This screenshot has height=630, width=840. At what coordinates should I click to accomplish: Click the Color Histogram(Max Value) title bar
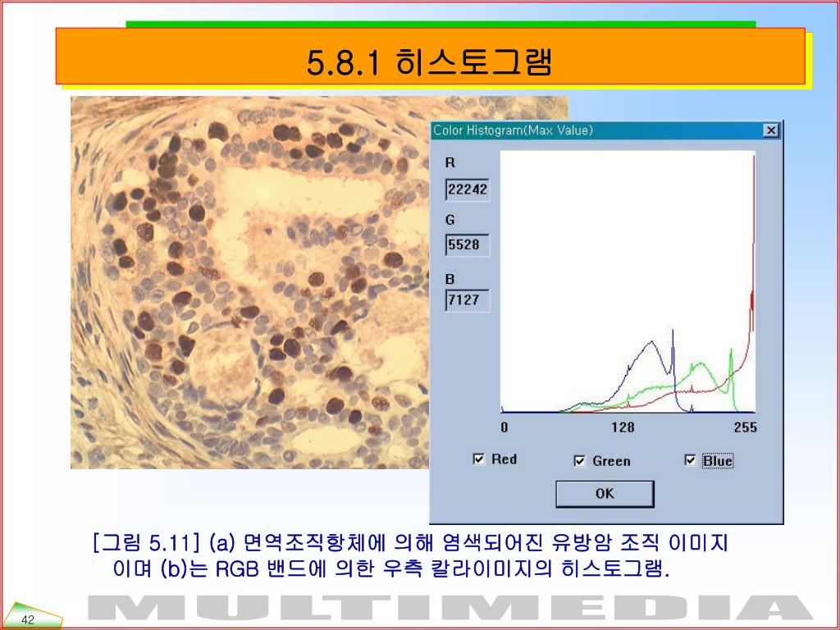tap(605, 130)
